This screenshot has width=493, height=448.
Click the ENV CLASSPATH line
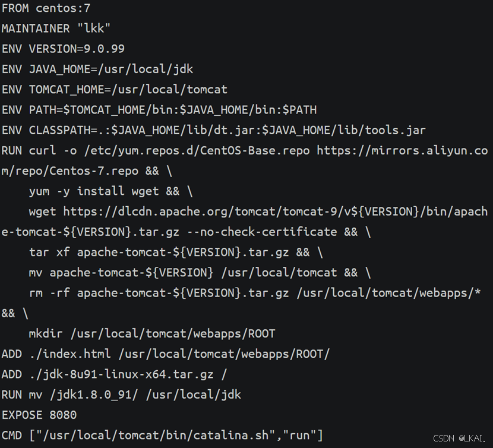pyautogui.click(x=213, y=130)
